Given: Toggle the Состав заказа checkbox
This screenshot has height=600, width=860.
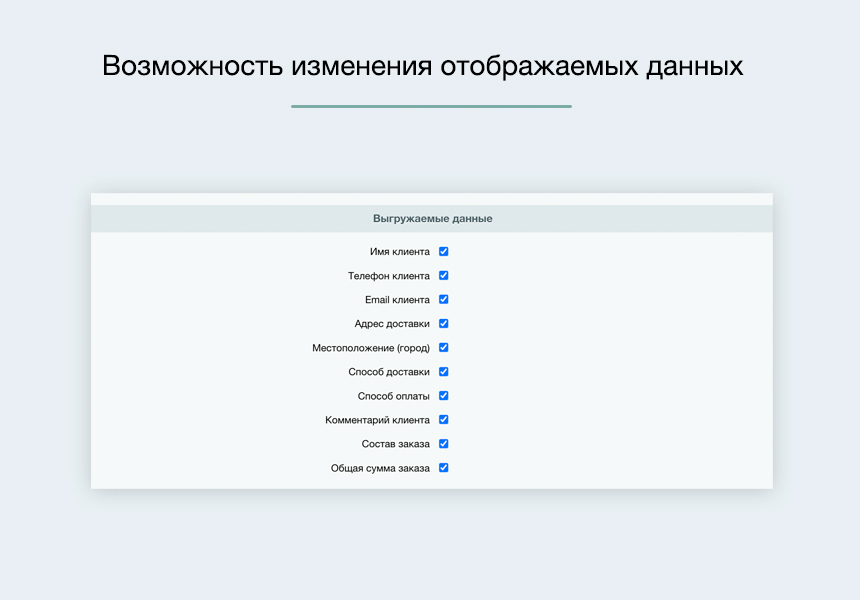Looking at the screenshot, I should click(443, 443).
